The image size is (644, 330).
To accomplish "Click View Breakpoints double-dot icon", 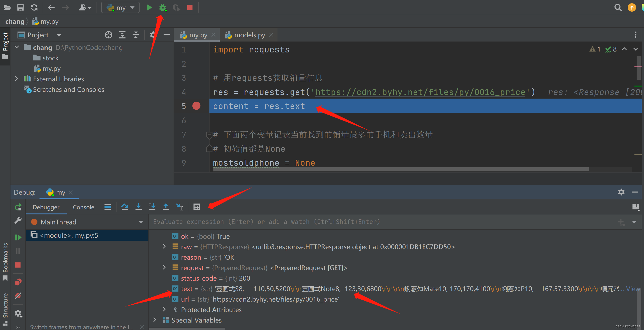I will click(18, 282).
